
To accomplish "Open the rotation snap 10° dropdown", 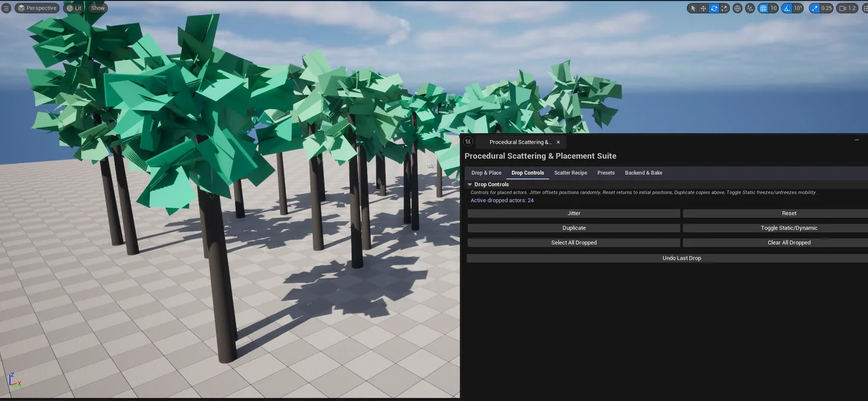I will click(798, 8).
